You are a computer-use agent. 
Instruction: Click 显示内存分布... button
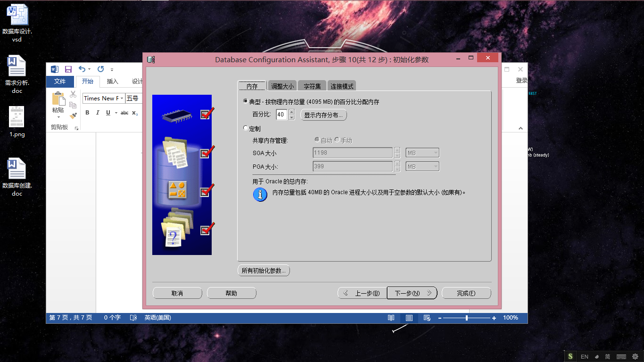pos(324,115)
